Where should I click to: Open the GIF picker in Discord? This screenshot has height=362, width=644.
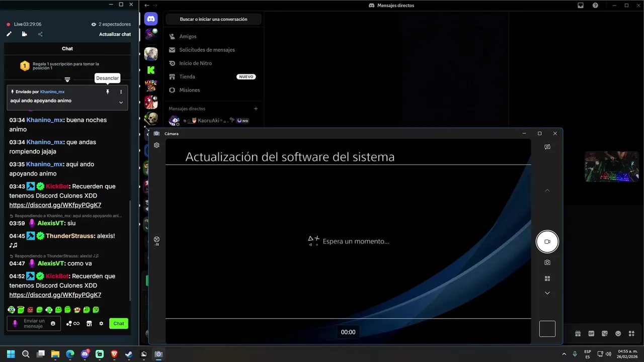point(591,333)
